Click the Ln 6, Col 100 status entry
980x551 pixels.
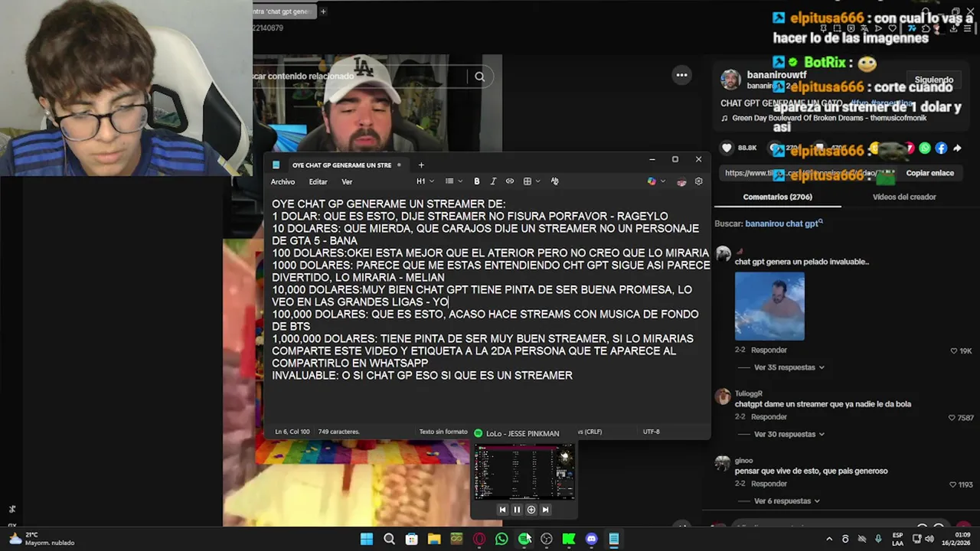point(292,432)
